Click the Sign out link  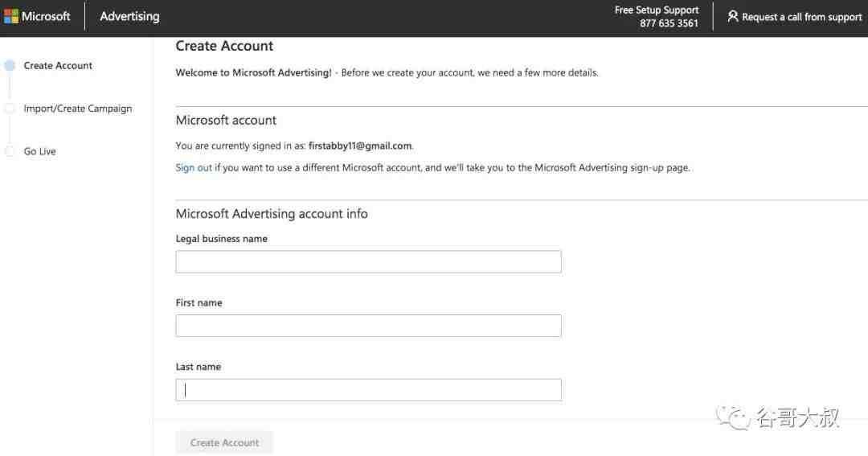tap(194, 167)
